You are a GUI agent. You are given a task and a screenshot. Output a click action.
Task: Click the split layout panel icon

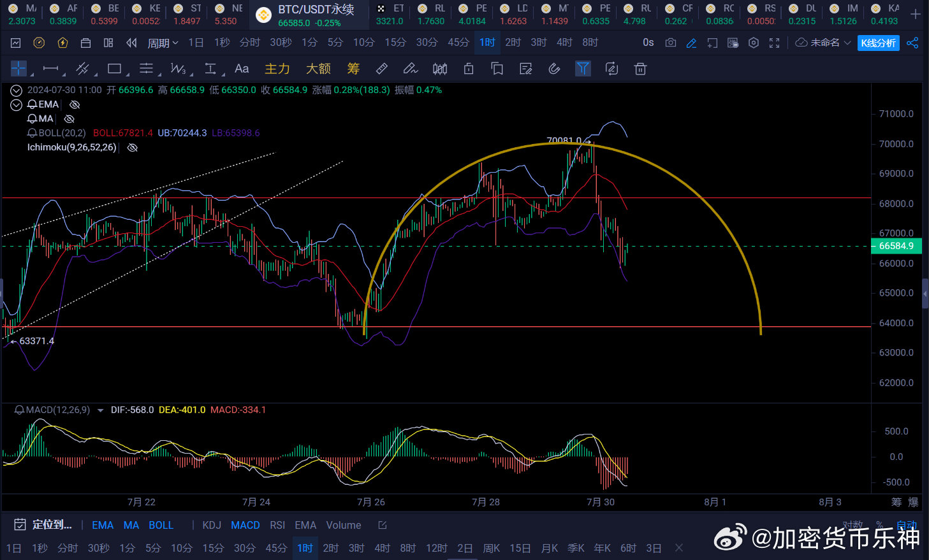(108, 43)
